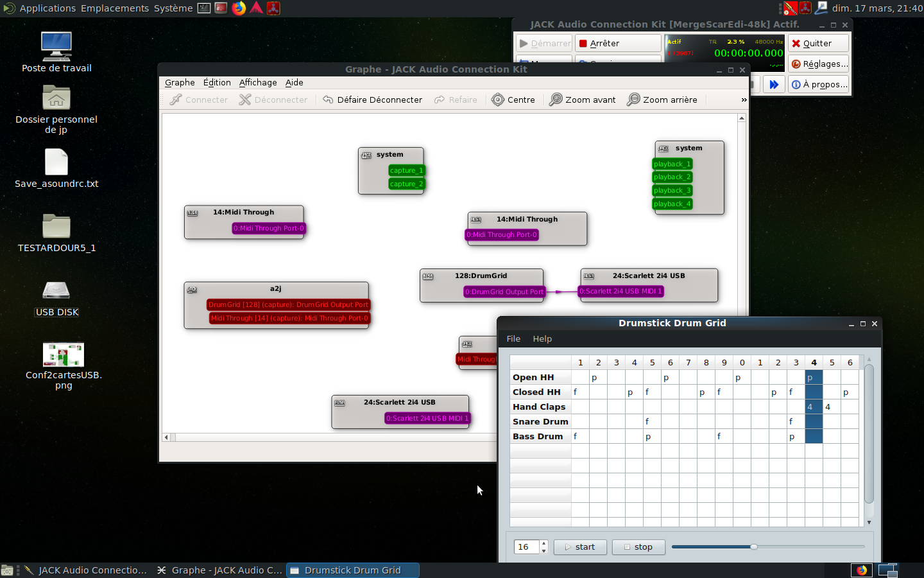
Task: Click the red JACK graph tray icon
Action: [805, 8]
